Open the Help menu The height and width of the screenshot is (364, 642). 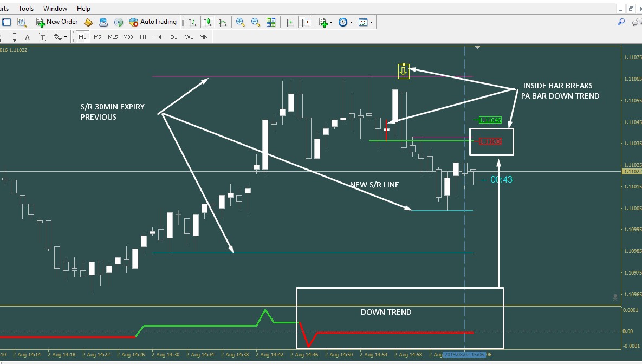coord(83,9)
